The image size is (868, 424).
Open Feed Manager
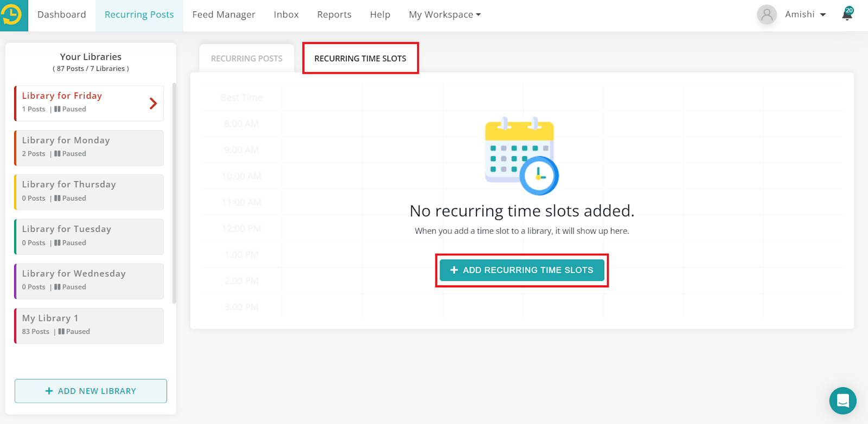(224, 15)
